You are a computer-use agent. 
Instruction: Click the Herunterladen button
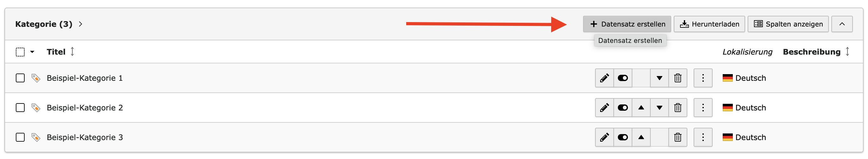click(x=709, y=24)
